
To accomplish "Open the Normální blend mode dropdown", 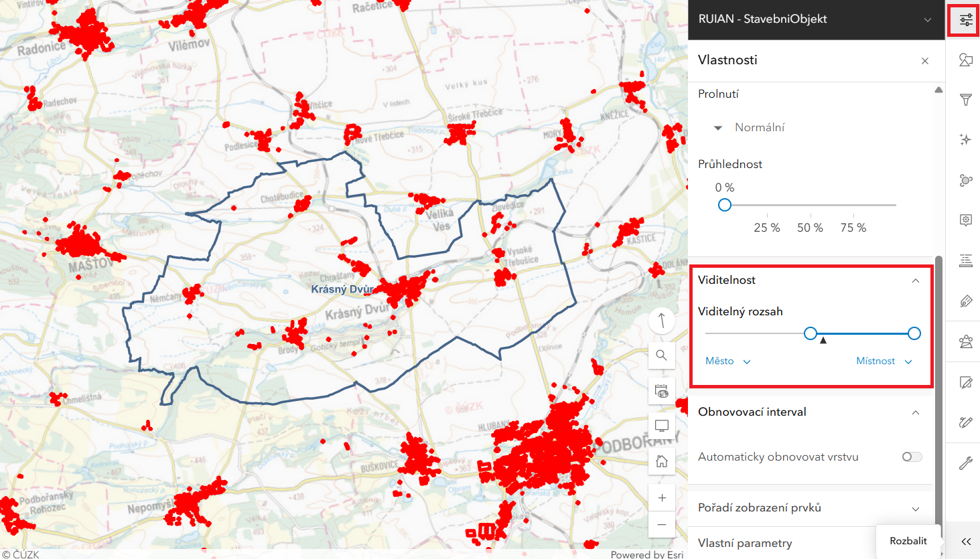I will coord(750,127).
